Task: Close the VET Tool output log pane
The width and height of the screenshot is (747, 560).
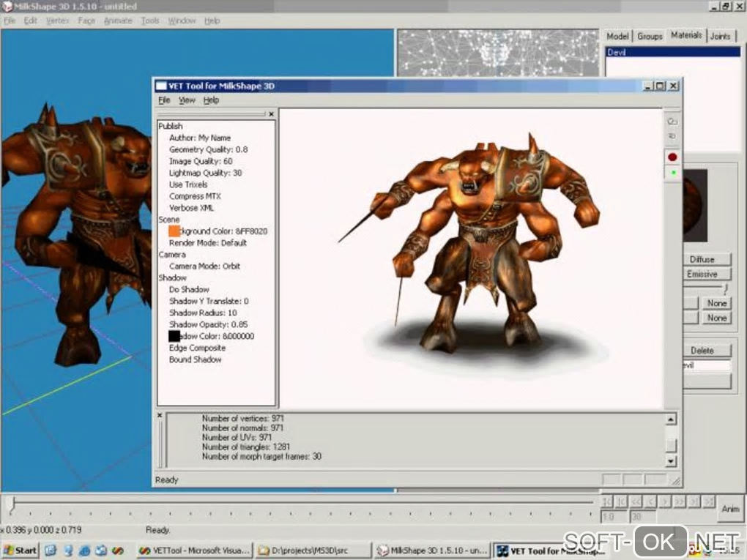Action: click(160, 416)
